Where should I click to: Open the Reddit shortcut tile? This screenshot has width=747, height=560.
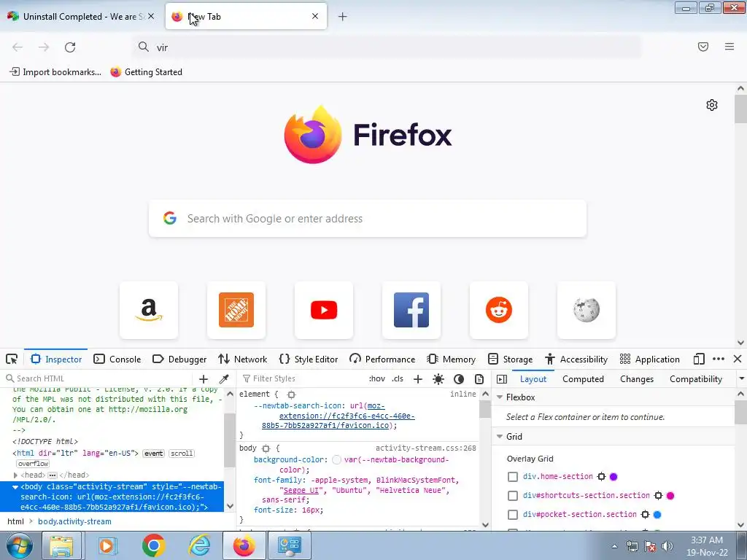tap(499, 310)
